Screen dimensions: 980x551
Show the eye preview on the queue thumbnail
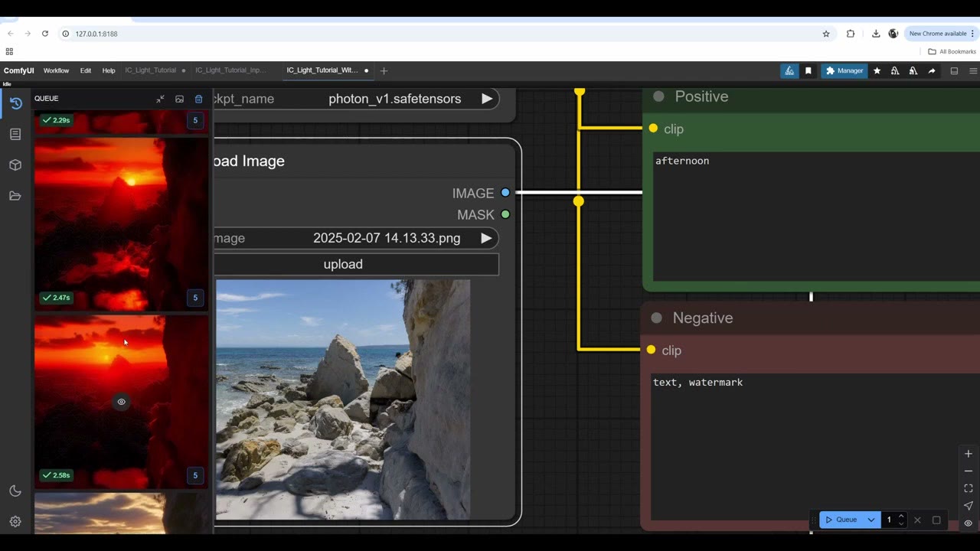point(121,402)
